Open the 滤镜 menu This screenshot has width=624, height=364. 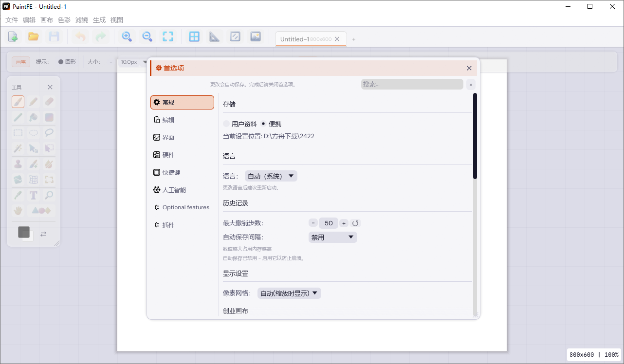point(82,20)
